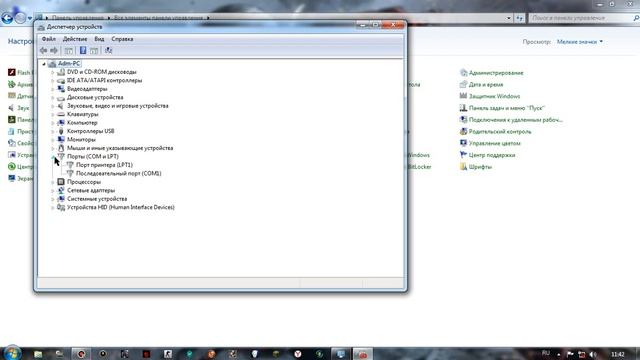Expand Системные устройства node

pyautogui.click(x=52, y=199)
